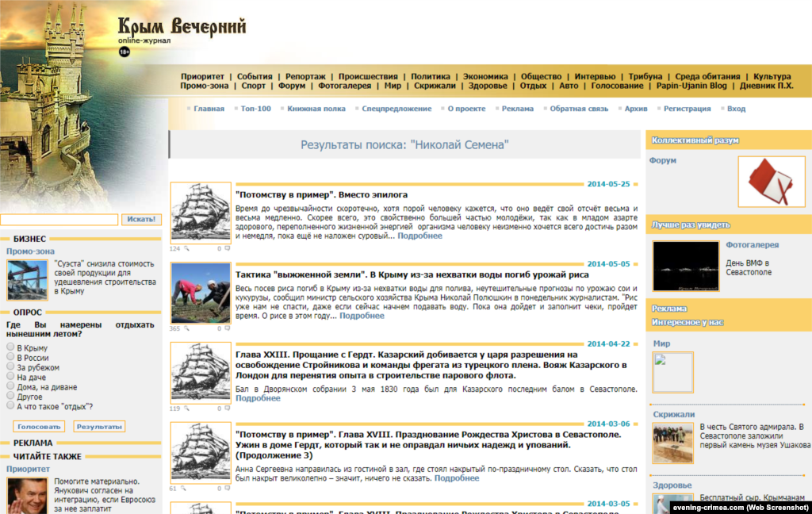Select the 'В Крыму' poll option

[11, 347]
